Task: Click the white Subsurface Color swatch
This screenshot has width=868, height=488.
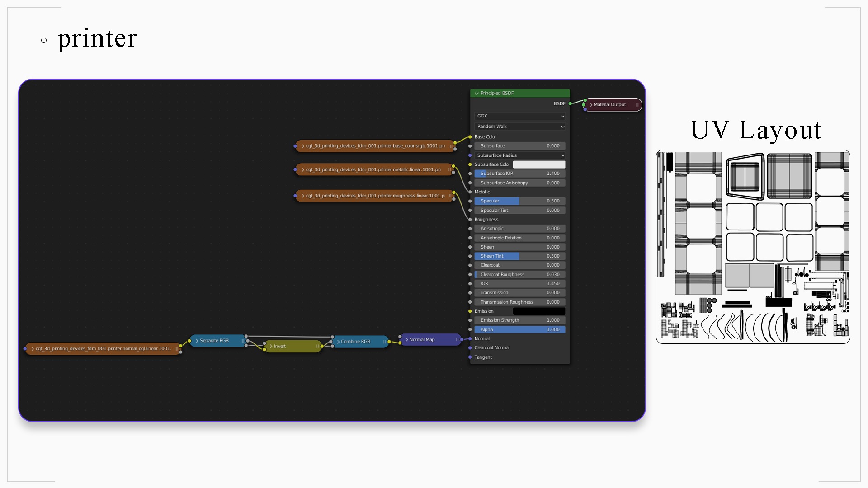Action: [538, 164]
